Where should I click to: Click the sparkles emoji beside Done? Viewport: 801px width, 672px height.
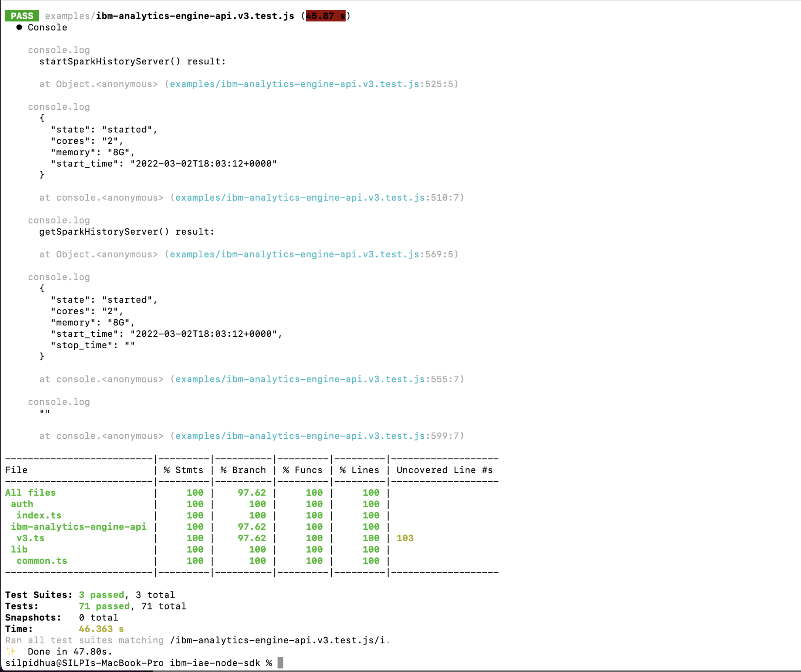pyautogui.click(x=11, y=651)
